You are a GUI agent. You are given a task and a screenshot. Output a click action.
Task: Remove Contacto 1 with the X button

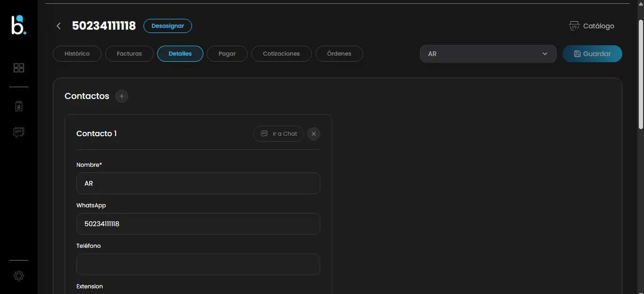point(314,134)
